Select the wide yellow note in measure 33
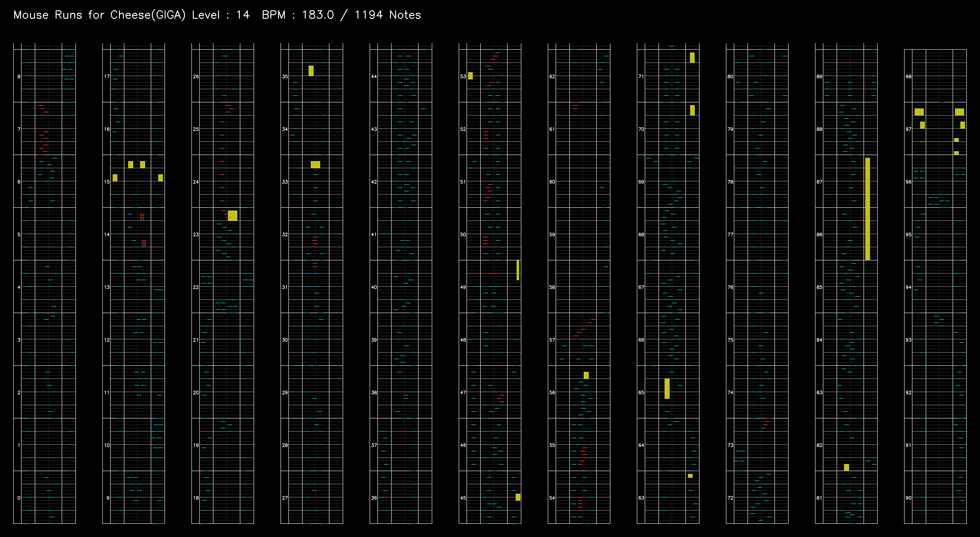980x537 pixels. click(x=315, y=165)
